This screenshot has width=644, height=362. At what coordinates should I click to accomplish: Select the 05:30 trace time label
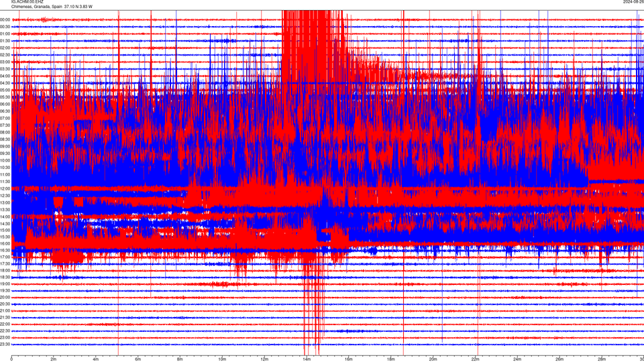click(5, 97)
